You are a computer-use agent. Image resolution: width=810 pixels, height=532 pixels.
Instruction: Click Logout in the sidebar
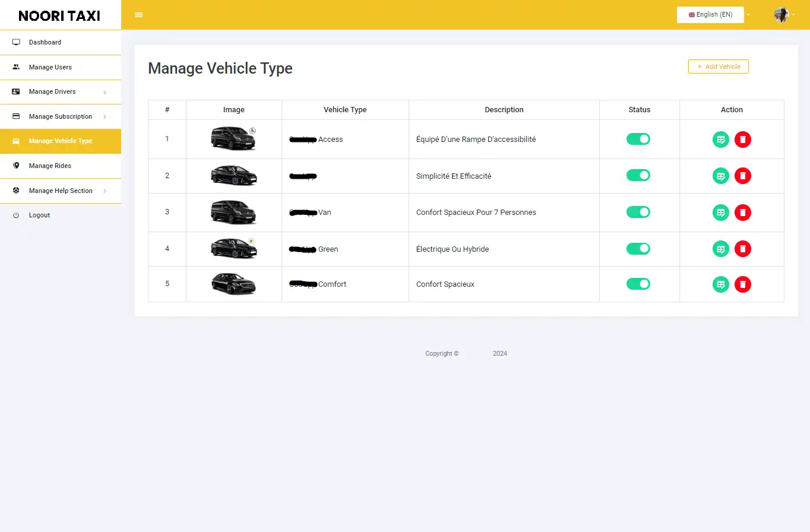39,215
